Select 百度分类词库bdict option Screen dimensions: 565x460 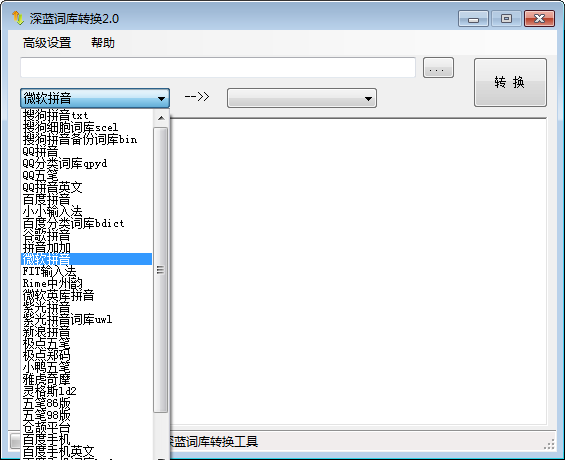86,223
